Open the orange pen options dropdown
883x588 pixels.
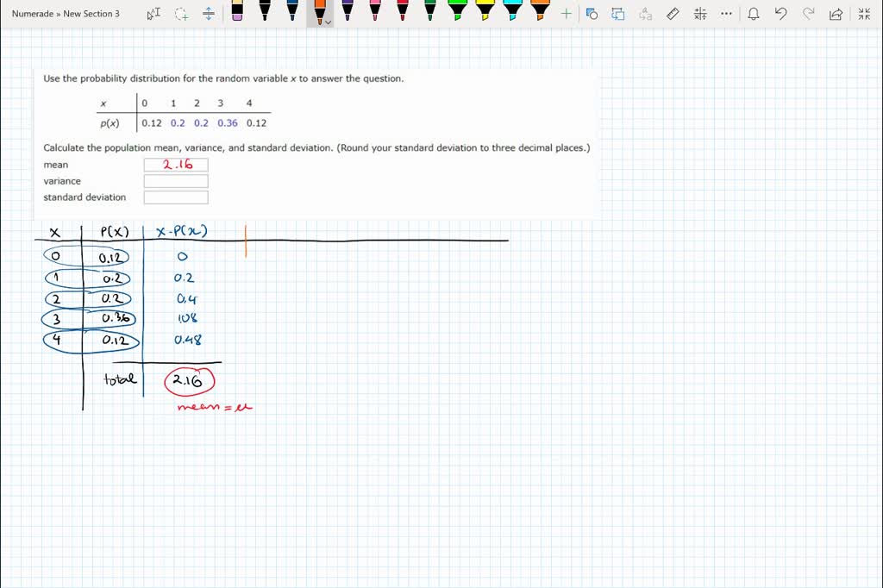(x=328, y=22)
